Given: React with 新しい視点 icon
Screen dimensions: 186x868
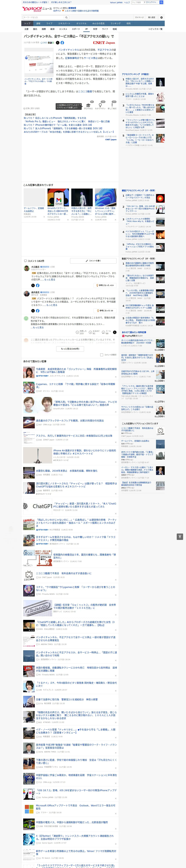Looking at the screenshot, I should 112,105.
